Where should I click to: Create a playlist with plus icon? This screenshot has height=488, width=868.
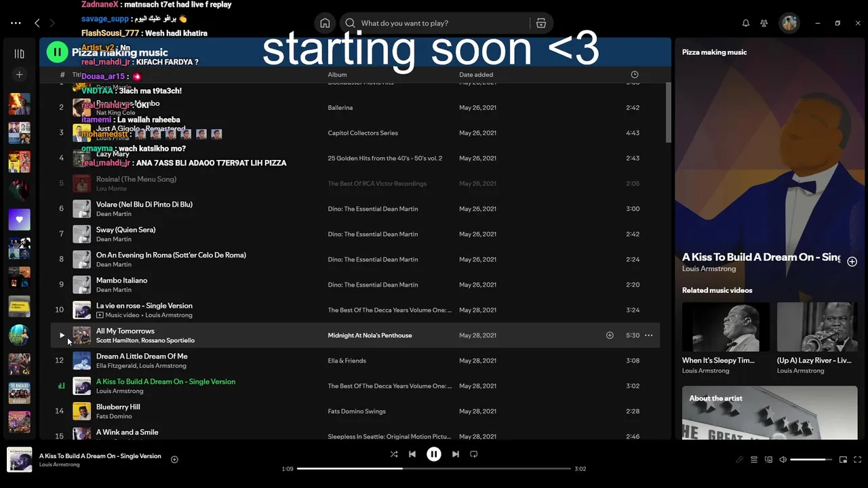click(x=20, y=75)
